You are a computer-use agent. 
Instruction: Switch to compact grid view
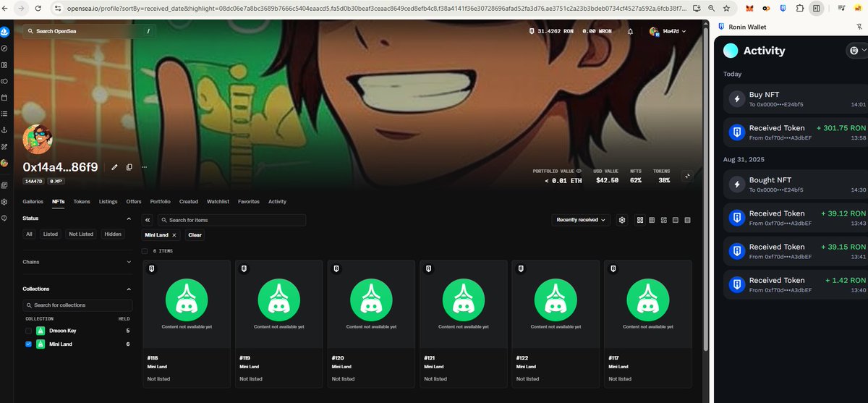point(652,220)
